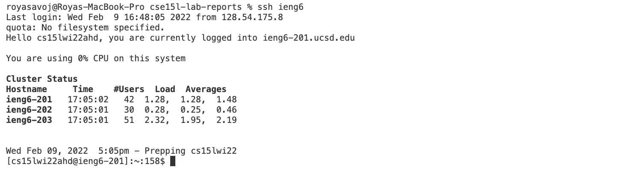Click the 17:05:02 time for ieng6-201
The width and height of the screenshot is (644, 191).
pyautogui.click(x=88, y=100)
